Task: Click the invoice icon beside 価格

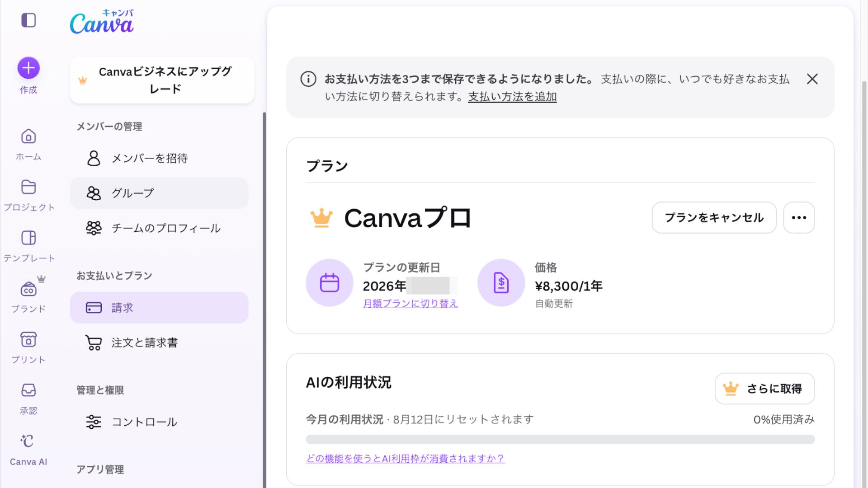Action: click(x=501, y=283)
